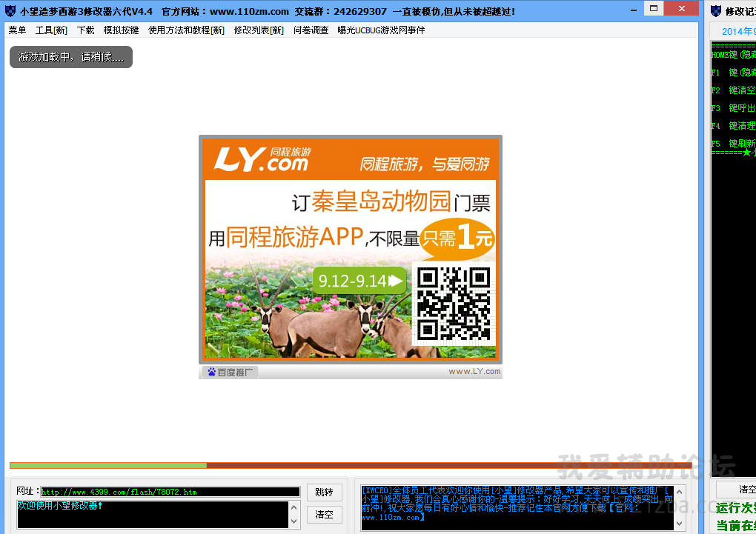Screen dimensions: 756x534
Task: Open the 问卷调查 menu
Action: click(x=311, y=30)
